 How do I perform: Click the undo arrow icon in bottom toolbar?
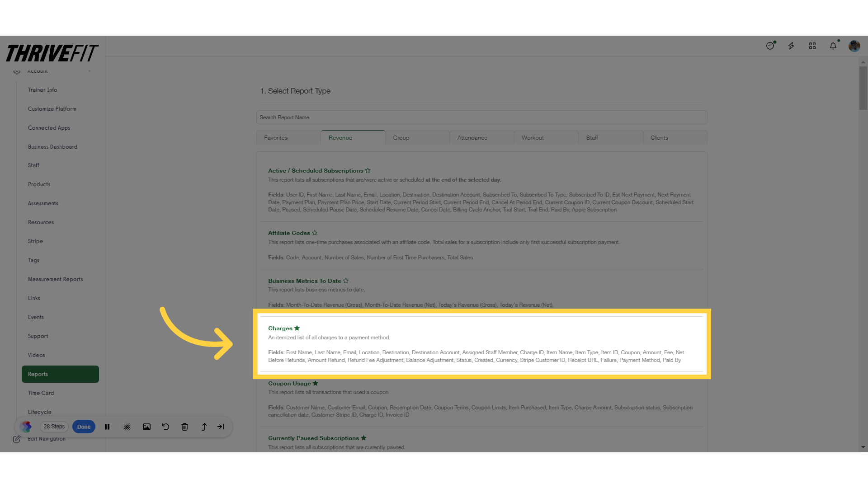click(166, 427)
